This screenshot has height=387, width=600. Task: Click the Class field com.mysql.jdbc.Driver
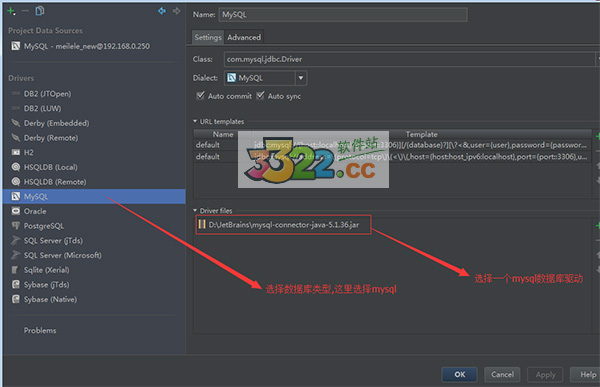409,59
